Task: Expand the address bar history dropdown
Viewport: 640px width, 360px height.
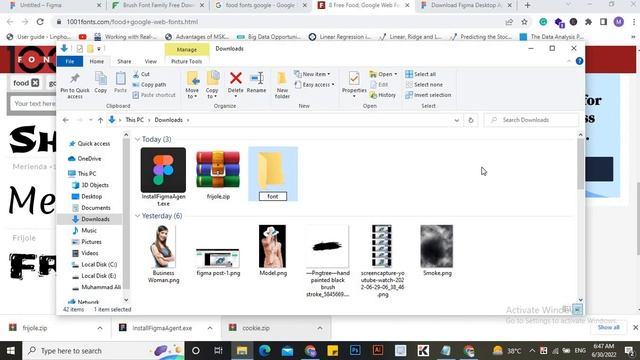Action: pyautogui.click(x=456, y=120)
